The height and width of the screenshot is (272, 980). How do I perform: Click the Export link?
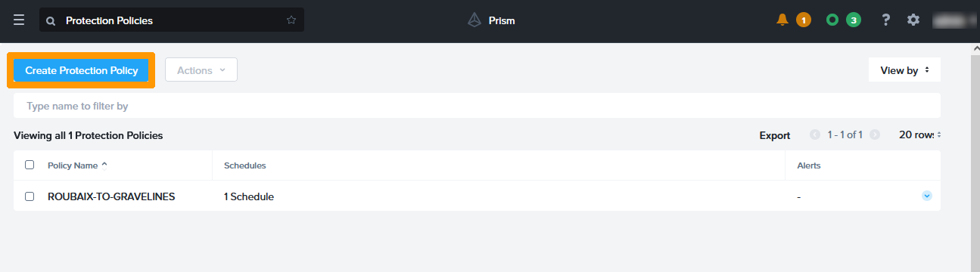[775, 135]
